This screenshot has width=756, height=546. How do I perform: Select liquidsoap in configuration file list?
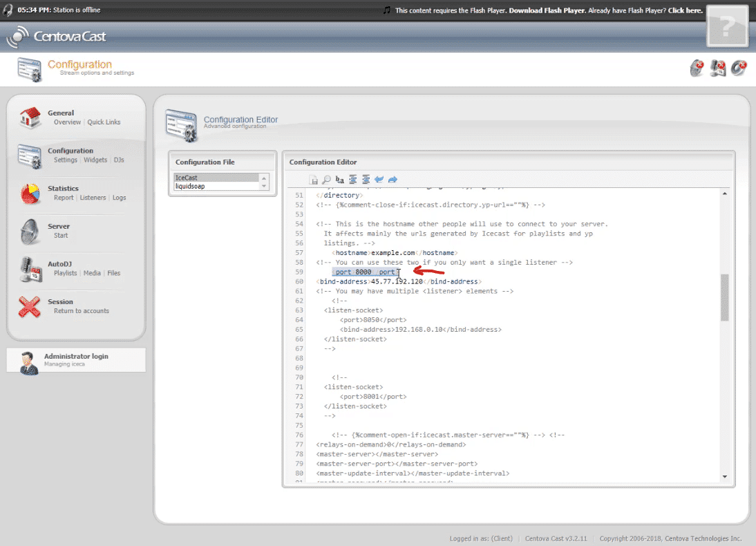click(x=216, y=186)
